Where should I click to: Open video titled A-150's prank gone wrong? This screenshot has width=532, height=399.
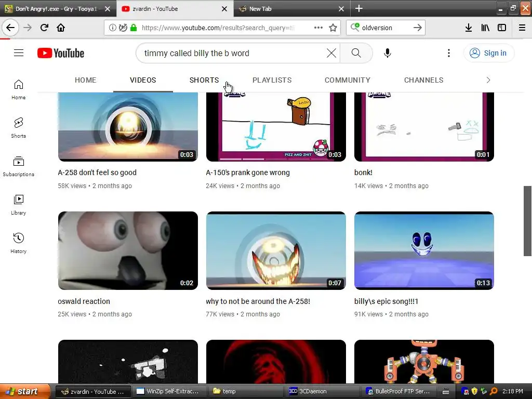click(248, 172)
